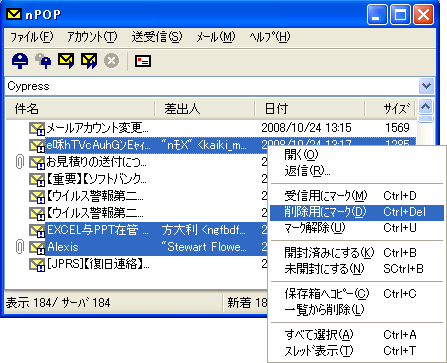
Task: Click the grayed-out stop icon in the toolbar
Action: coord(111,61)
